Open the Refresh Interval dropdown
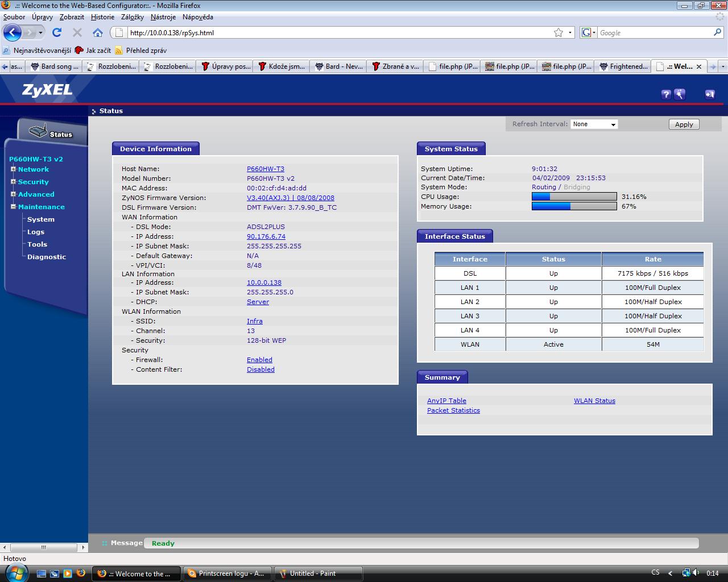The height and width of the screenshot is (582, 728). click(594, 124)
